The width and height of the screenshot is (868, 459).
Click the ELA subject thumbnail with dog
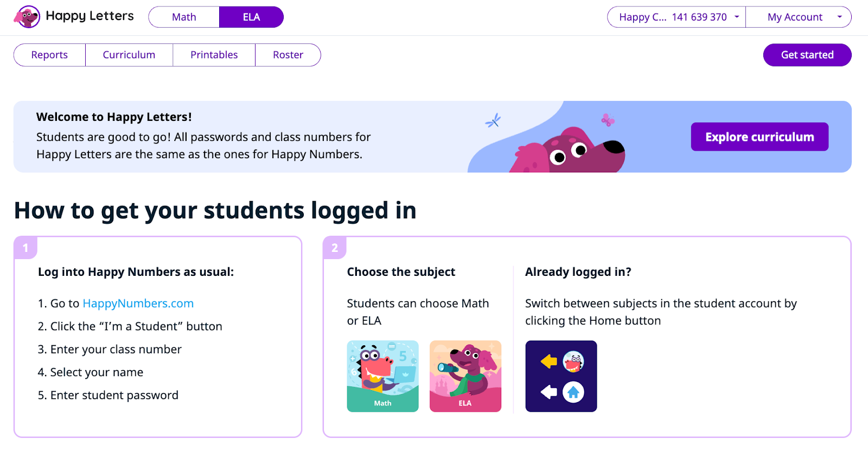pyautogui.click(x=465, y=376)
